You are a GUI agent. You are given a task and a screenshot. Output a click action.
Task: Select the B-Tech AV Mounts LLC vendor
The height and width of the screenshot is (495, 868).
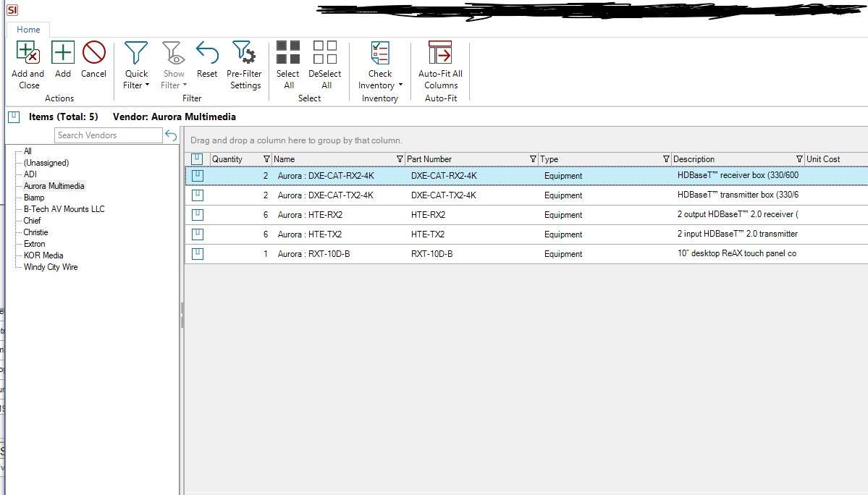pos(64,209)
